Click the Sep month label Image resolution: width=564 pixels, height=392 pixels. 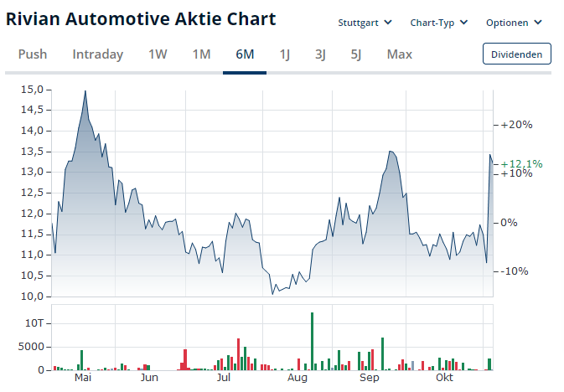click(370, 378)
